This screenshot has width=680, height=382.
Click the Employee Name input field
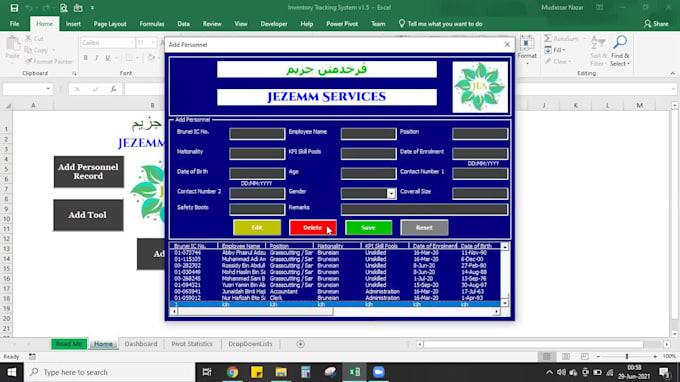coord(368,134)
